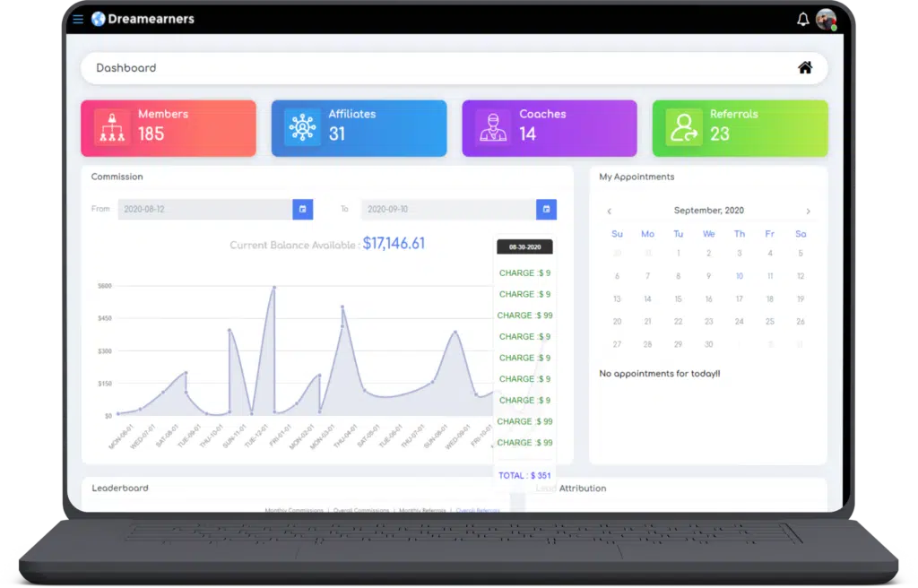Click the Members hierarchy icon
Screen dimensions: 918x588
tap(112, 127)
